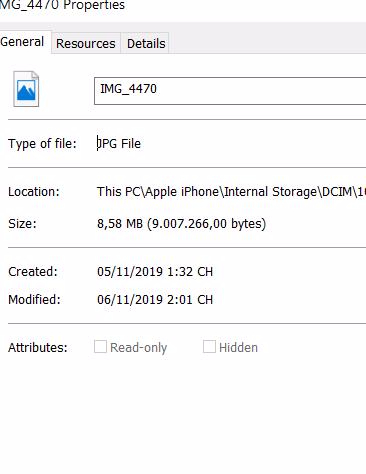Click the Type of file label
Screen dimensions: 366x474
tap(42, 144)
